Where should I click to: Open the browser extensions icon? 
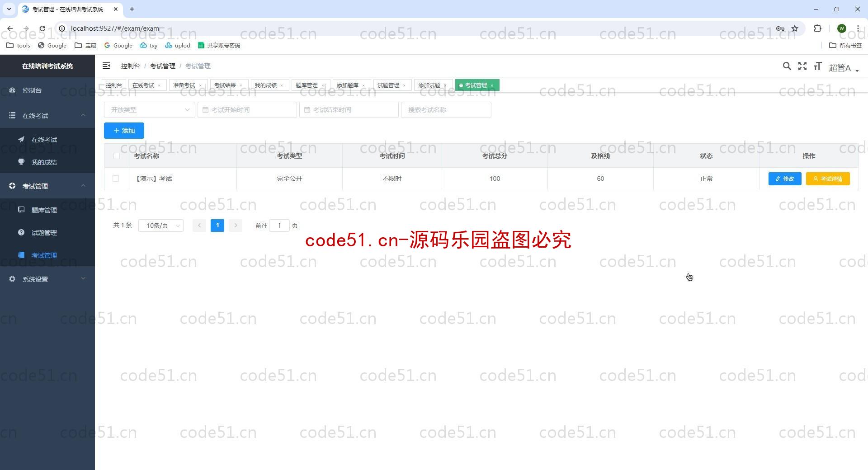[x=817, y=28]
